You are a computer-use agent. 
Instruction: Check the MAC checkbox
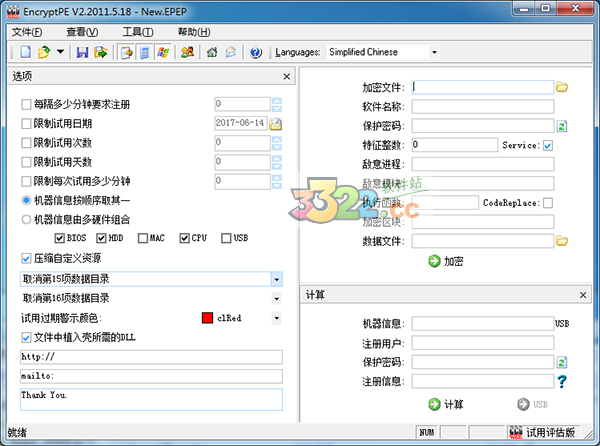tap(143, 238)
